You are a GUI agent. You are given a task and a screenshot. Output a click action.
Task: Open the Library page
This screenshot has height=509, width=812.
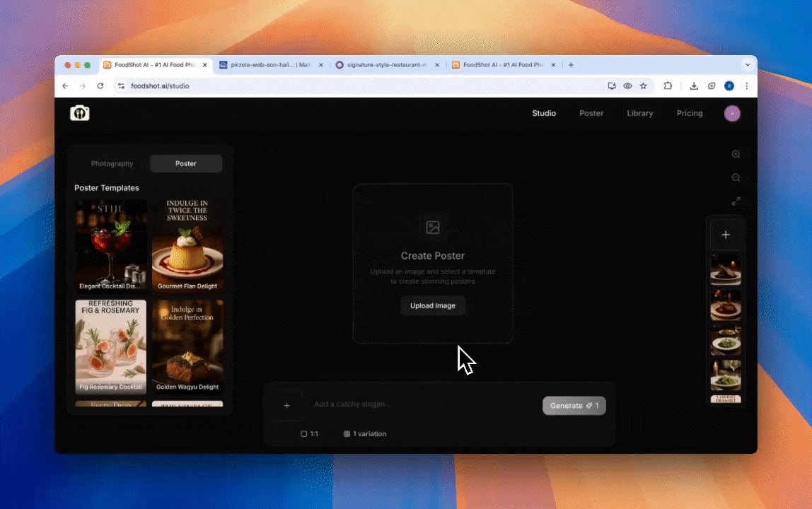coord(639,113)
